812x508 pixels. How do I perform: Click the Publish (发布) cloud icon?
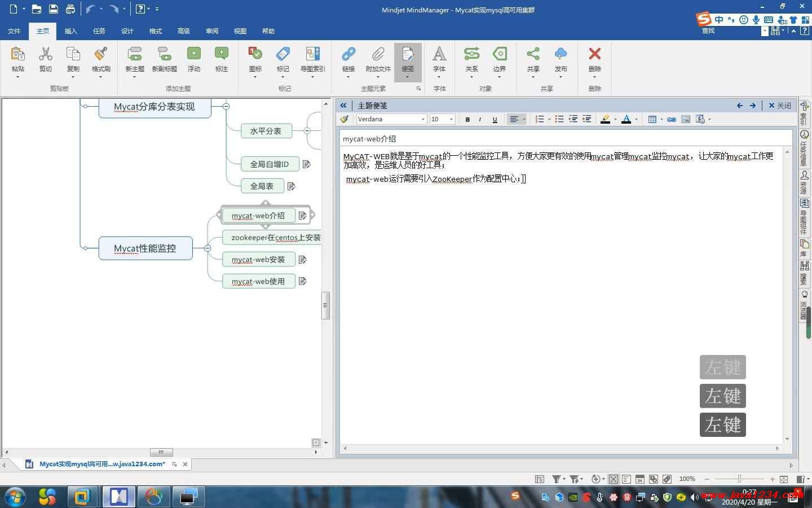(x=561, y=54)
